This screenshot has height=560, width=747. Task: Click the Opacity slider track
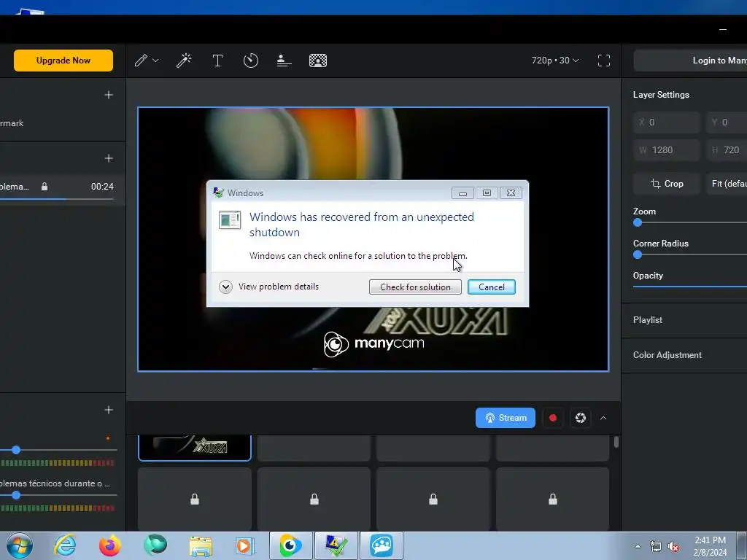690,287
